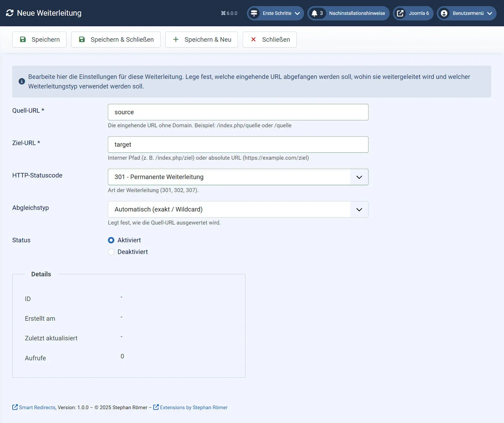Viewport: 504px width, 423px height.
Task: Select the Aktiviert radio button
Action: coord(111,240)
